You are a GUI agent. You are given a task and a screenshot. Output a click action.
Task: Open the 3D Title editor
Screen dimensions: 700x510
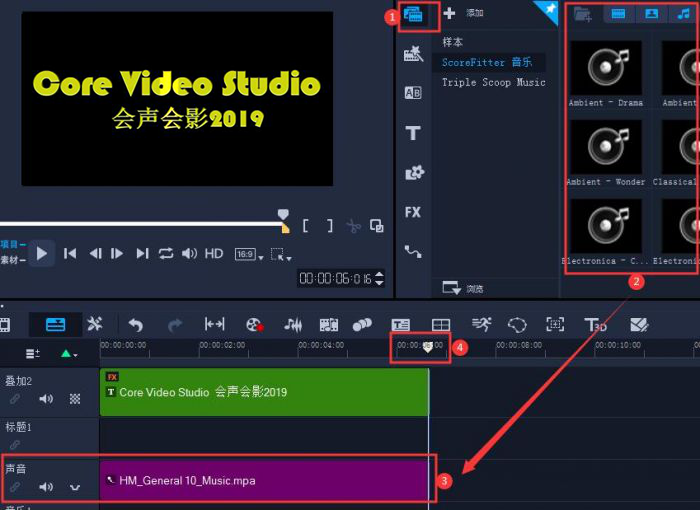tap(596, 325)
